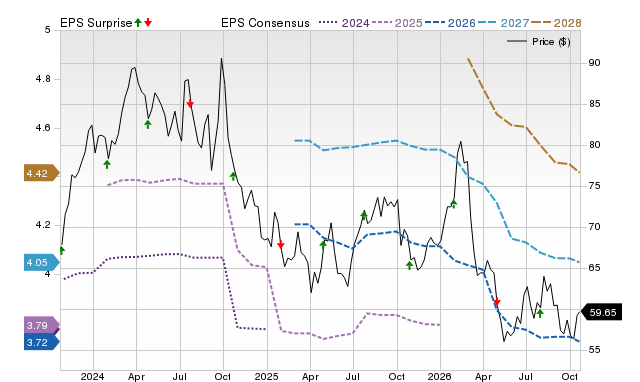Click the green up arrow in EPS Surprise legend

pos(138,23)
